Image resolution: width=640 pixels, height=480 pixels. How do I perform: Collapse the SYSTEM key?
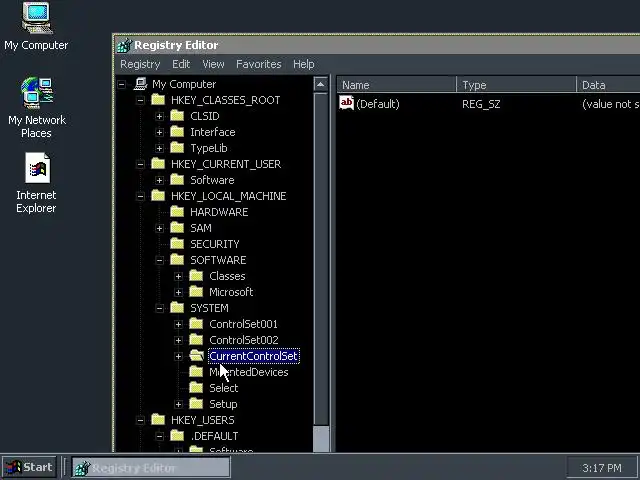click(160, 308)
